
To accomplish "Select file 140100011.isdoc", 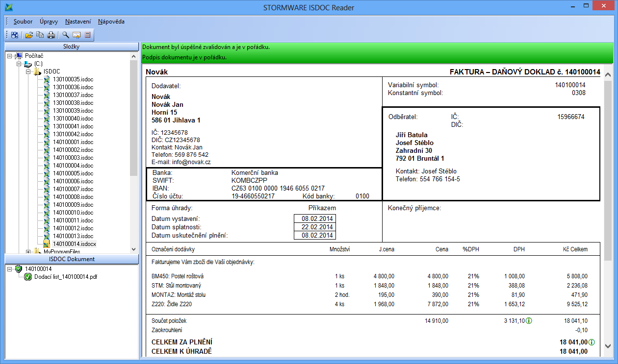I will coord(73,220).
